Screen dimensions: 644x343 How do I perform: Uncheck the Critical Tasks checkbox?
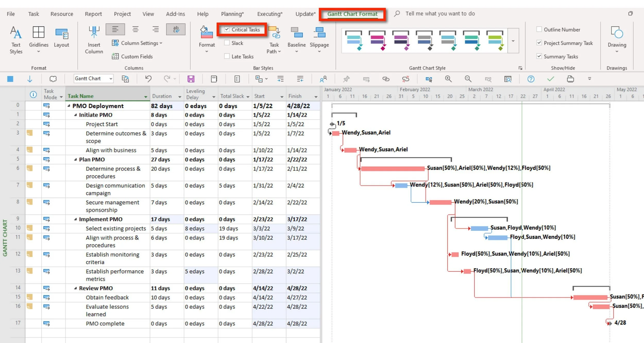click(x=227, y=29)
